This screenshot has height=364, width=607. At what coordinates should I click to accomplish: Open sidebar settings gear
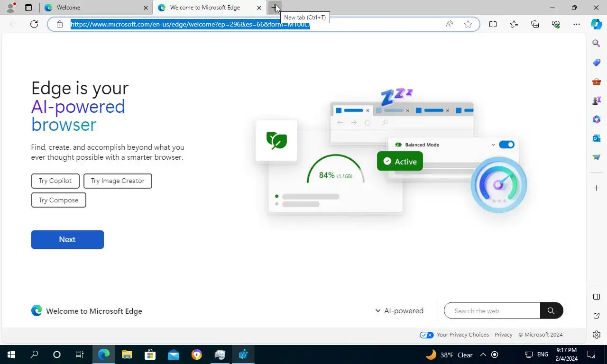pyautogui.click(x=597, y=335)
